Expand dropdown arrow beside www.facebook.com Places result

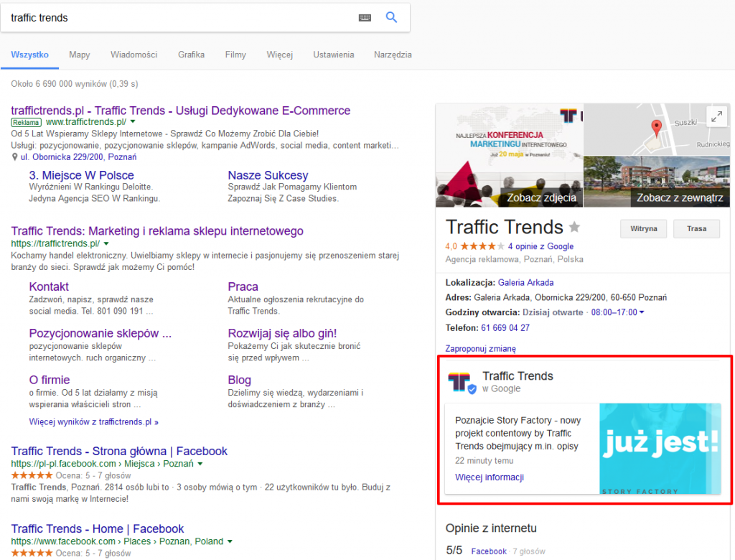pyautogui.click(x=230, y=542)
